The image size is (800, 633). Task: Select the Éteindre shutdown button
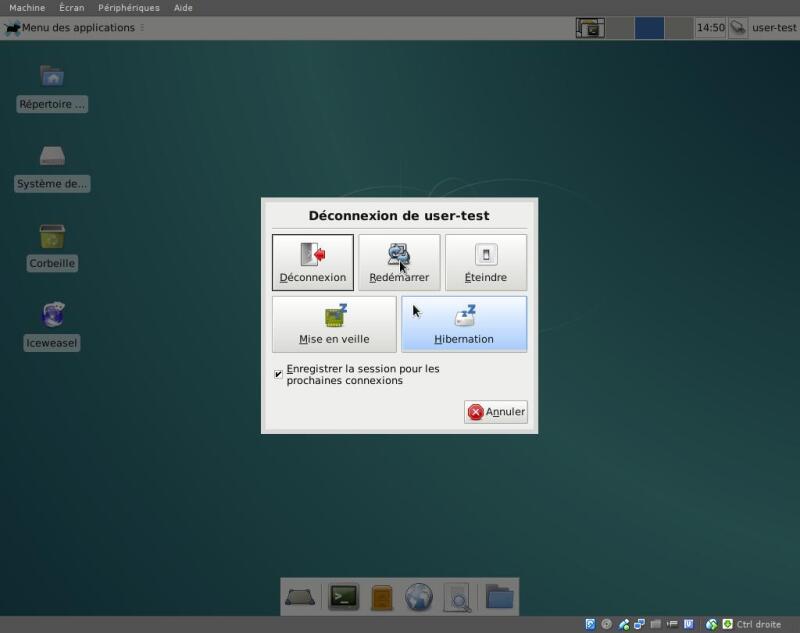(485, 262)
